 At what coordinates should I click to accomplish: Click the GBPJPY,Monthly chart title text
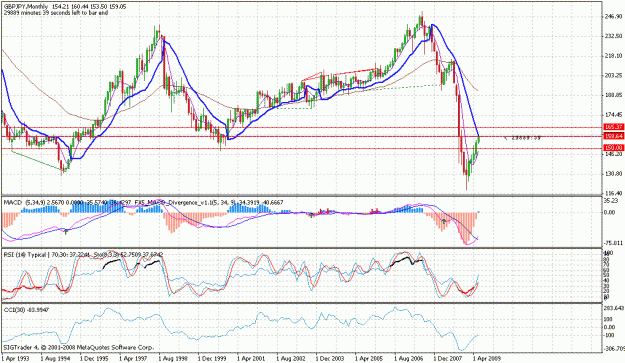coord(26,6)
